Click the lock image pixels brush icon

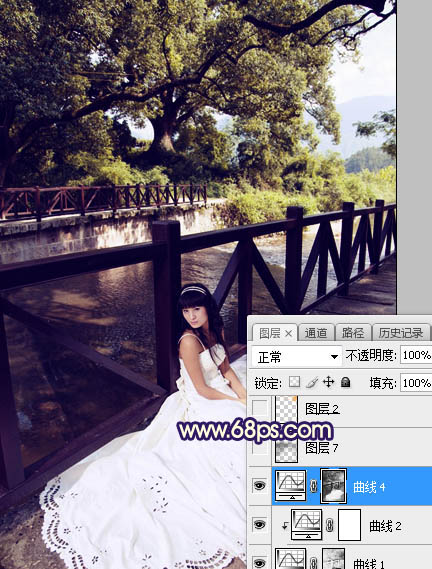point(312,382)
